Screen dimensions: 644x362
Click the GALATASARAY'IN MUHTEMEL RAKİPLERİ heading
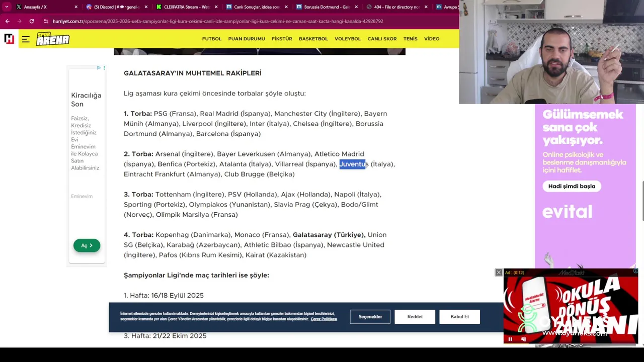coord(193,73)
